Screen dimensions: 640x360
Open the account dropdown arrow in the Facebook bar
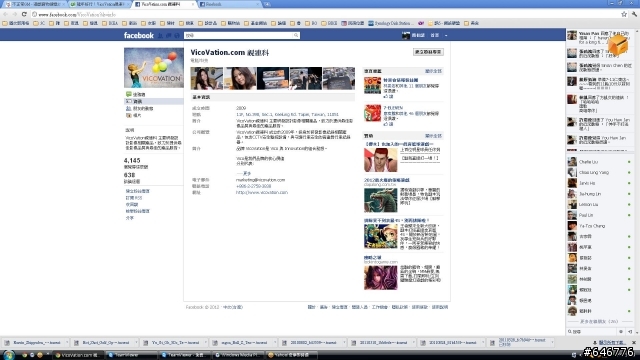coord(446,36)
